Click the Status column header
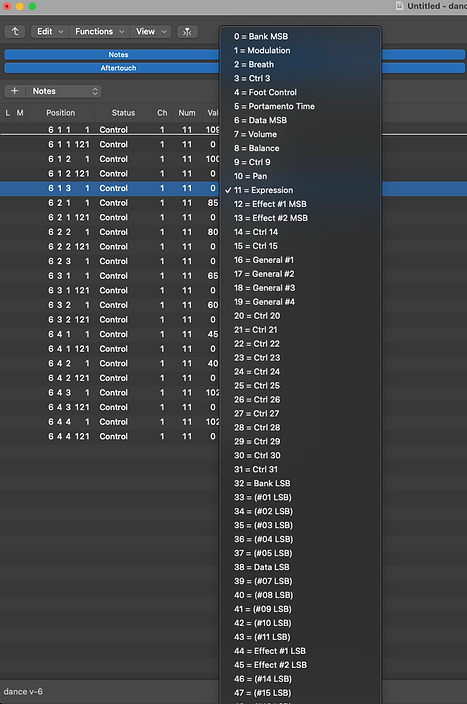This screenshot has height=704, width=467. pos(123,113)
